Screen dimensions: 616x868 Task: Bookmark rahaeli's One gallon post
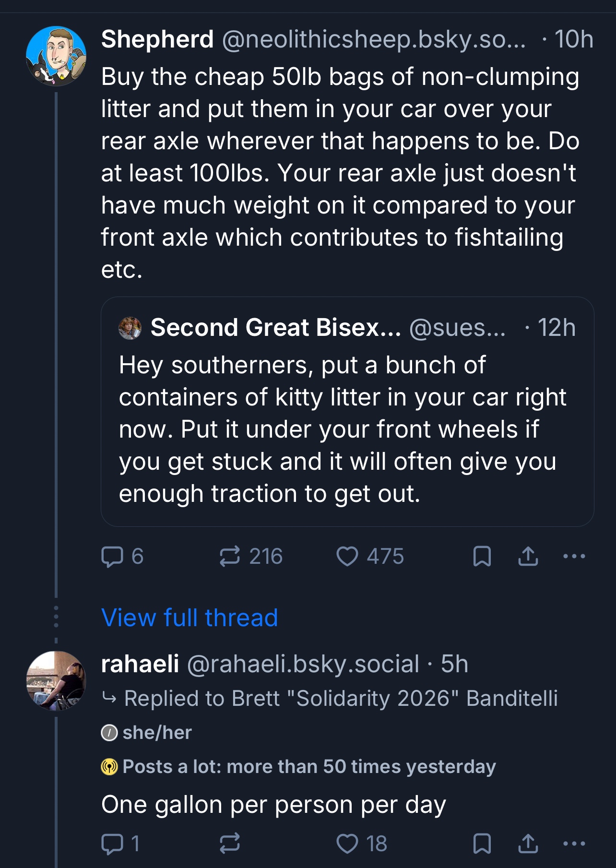click(x=482, y=844)
